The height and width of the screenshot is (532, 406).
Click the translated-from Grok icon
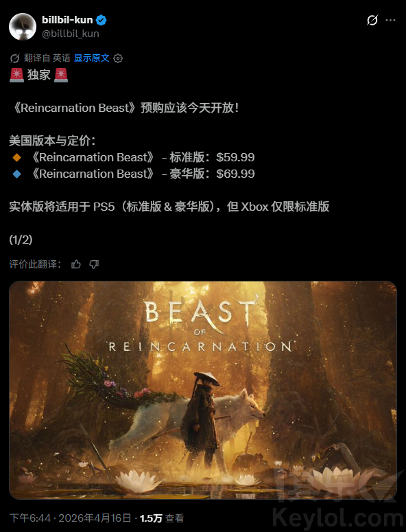point(14,58)
